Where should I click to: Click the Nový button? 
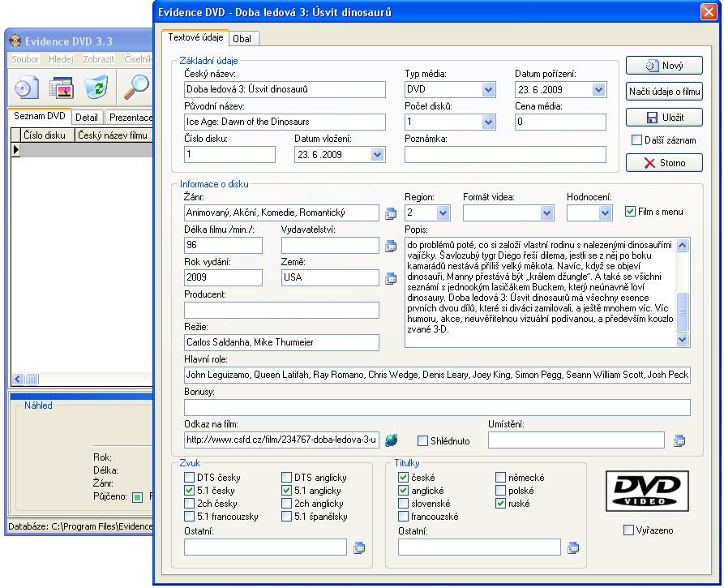coord(664,66)
